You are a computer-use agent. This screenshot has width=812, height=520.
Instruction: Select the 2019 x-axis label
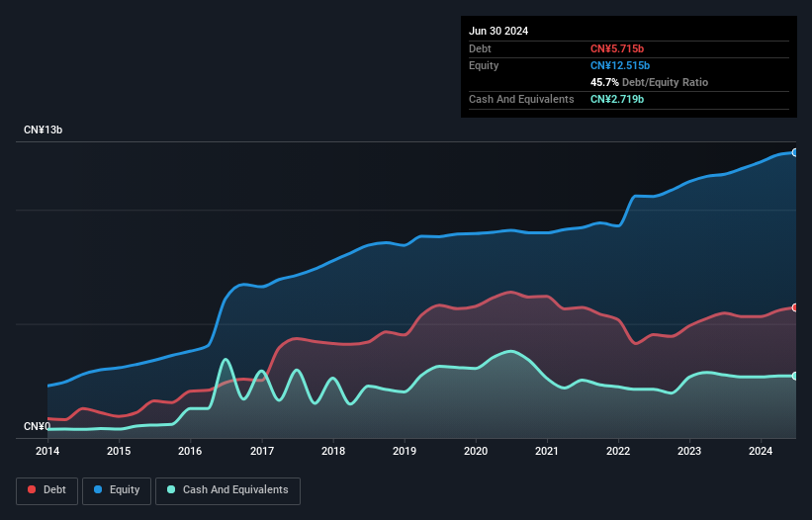pos(405,451)
